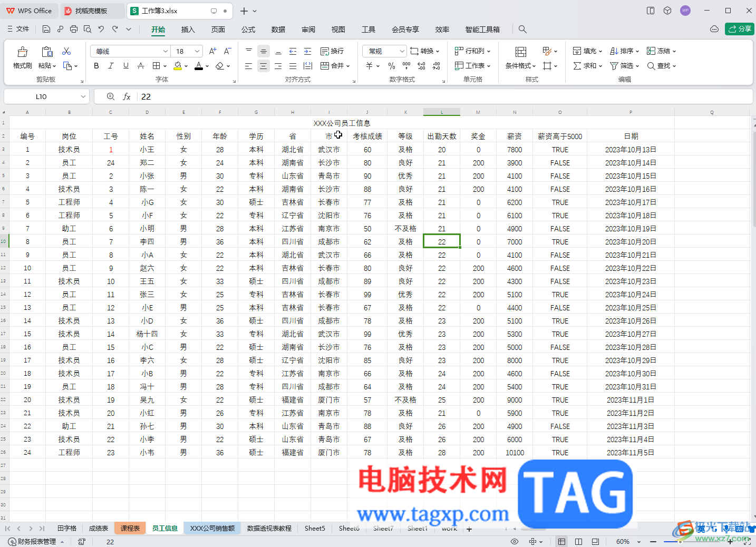This screenshot has width=756, height=547.
Task: Expand the borders dropdown arrow
Action: point(165,66)
